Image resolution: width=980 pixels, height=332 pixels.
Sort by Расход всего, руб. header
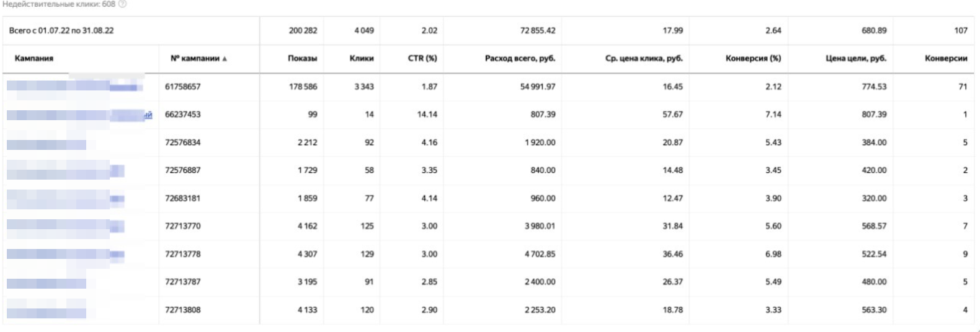click(520, 59)
